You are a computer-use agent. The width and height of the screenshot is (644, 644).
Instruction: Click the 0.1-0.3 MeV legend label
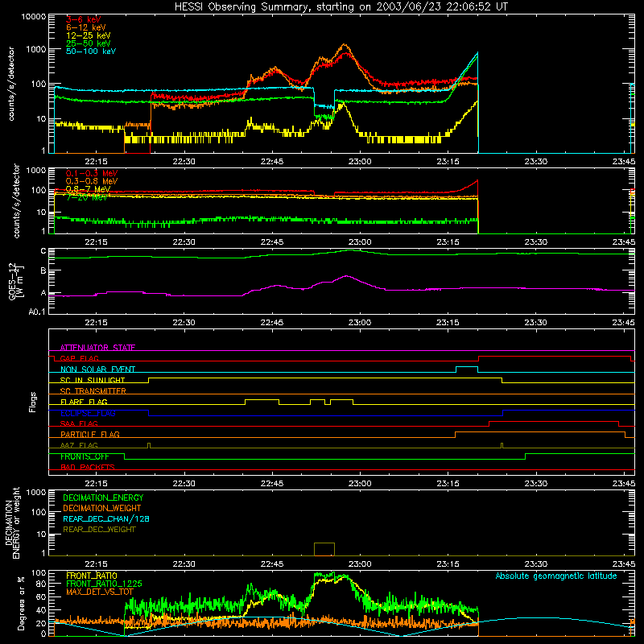tap(92, 173)
